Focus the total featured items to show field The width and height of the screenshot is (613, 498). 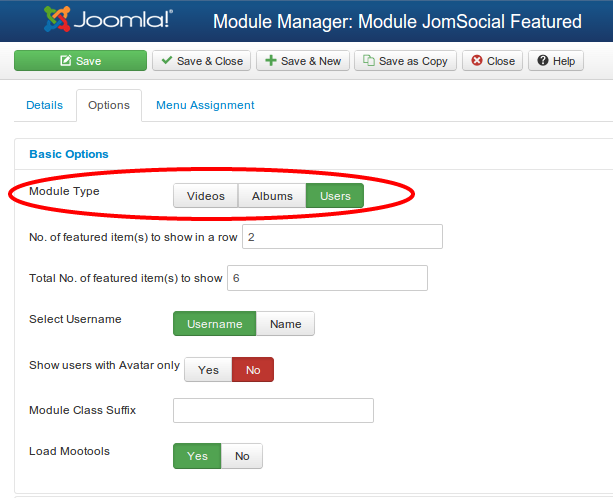pos(327,278)
